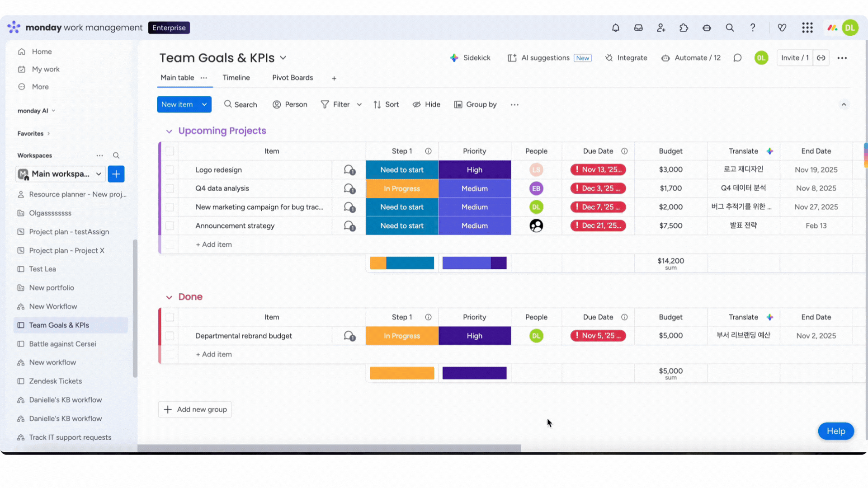Select the New marketing campaign row checkbox

[x=170, y=207]
